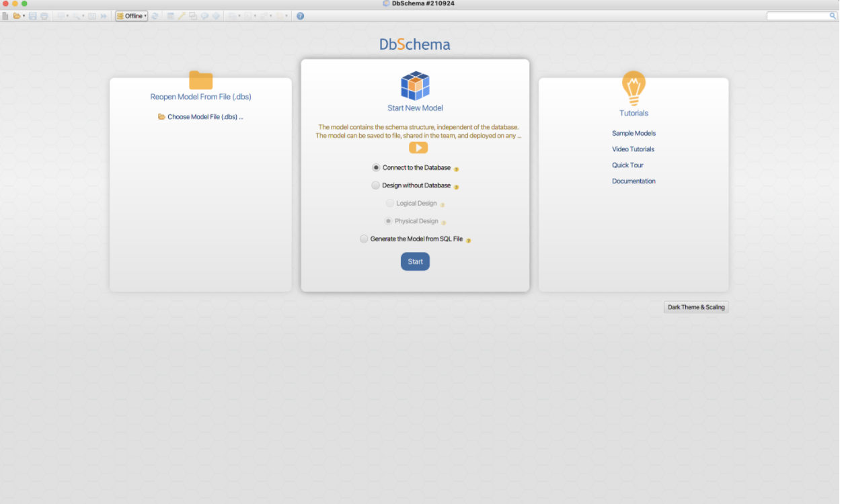Expand the open folder dropdown arrow in toolbar
The image size is (842, 504).
(24, 16)
